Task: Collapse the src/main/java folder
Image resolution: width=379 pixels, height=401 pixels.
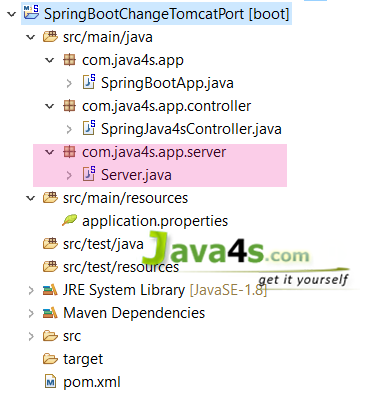Action: point(31,37)
